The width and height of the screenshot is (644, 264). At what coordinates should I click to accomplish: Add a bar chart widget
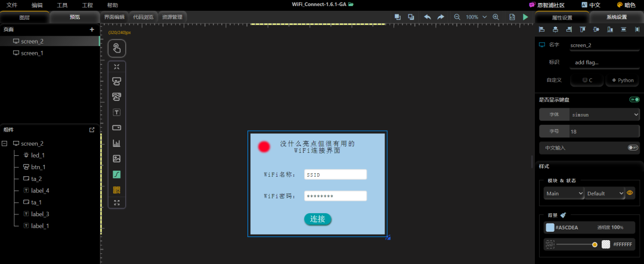click(x=117, y=143)
